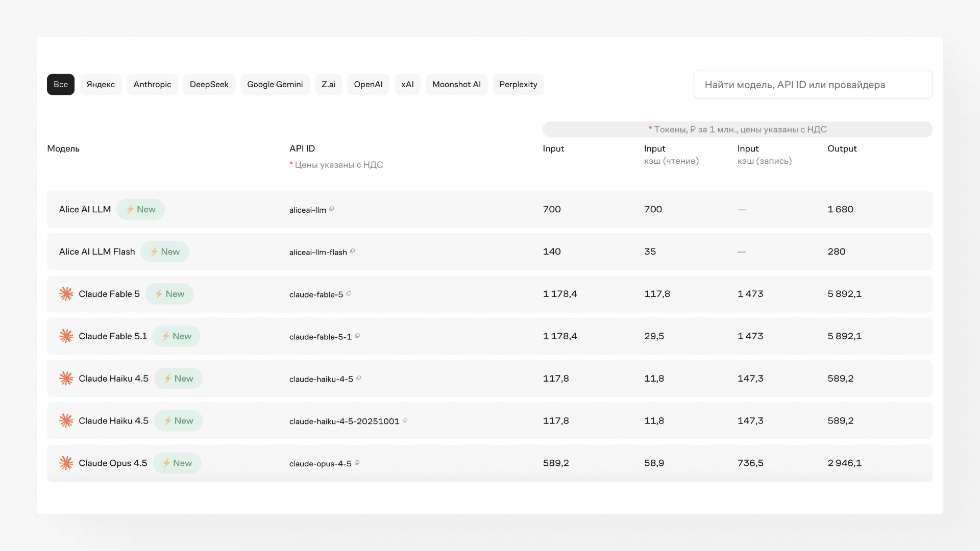Show Moonshot AI models
This screenshot has height=551, width=980.
point(457,85)
